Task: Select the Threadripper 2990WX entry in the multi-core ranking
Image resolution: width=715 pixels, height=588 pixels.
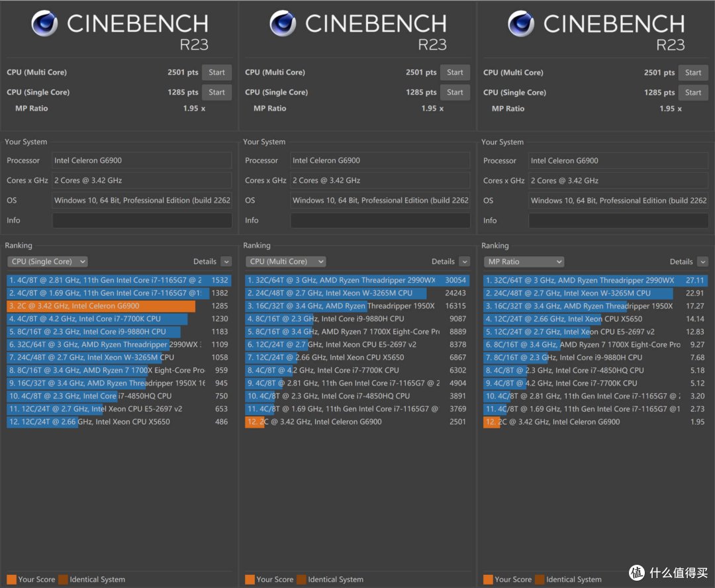Action: 357,281
